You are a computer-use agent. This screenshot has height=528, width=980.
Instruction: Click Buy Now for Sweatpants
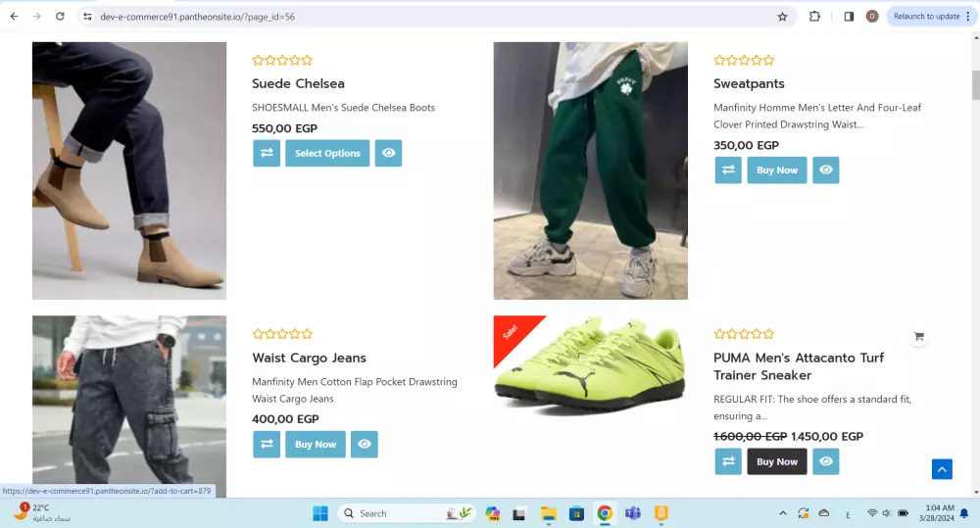tap(777, 170)
